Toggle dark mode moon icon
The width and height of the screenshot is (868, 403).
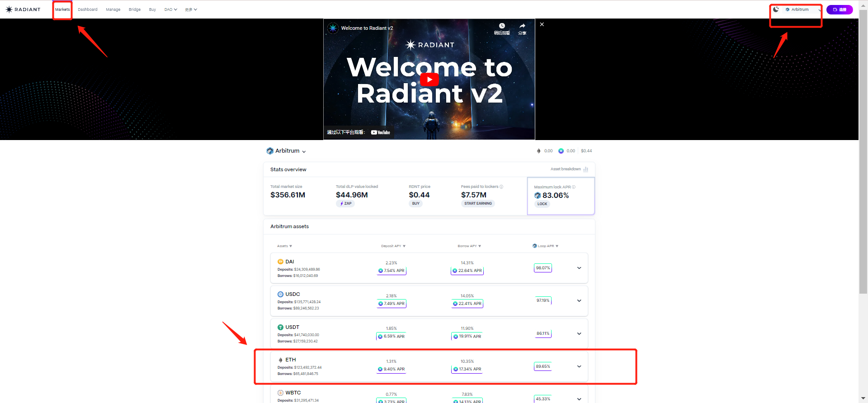[x=776, y=9]
